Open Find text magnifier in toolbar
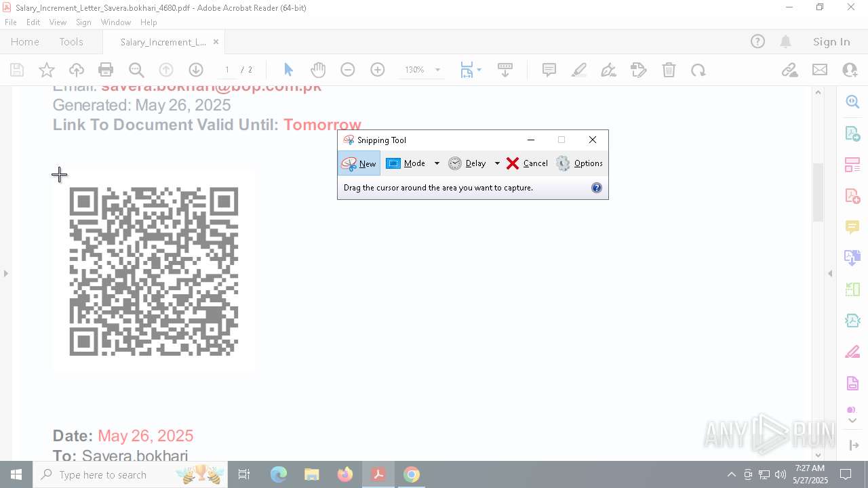The width and height of the screenshot is (868, 488). click(136, 70)
